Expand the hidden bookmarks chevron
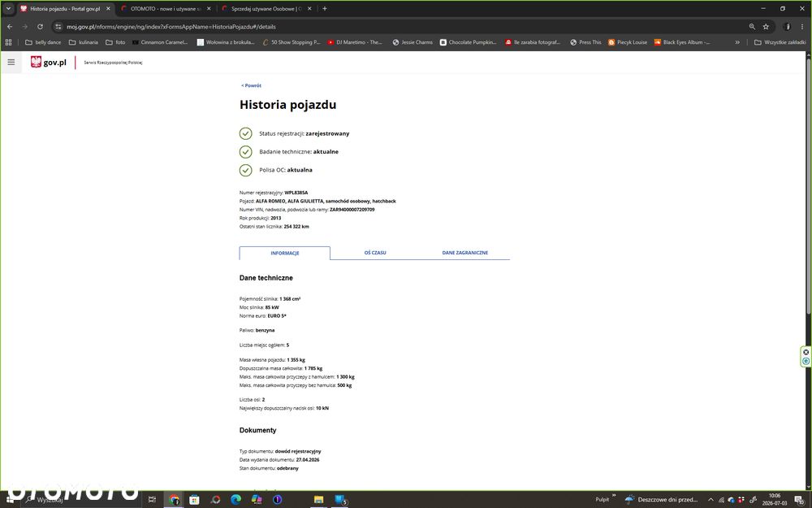Image resolution: width=812 pixels, height=508 pixels. (737, 42)
